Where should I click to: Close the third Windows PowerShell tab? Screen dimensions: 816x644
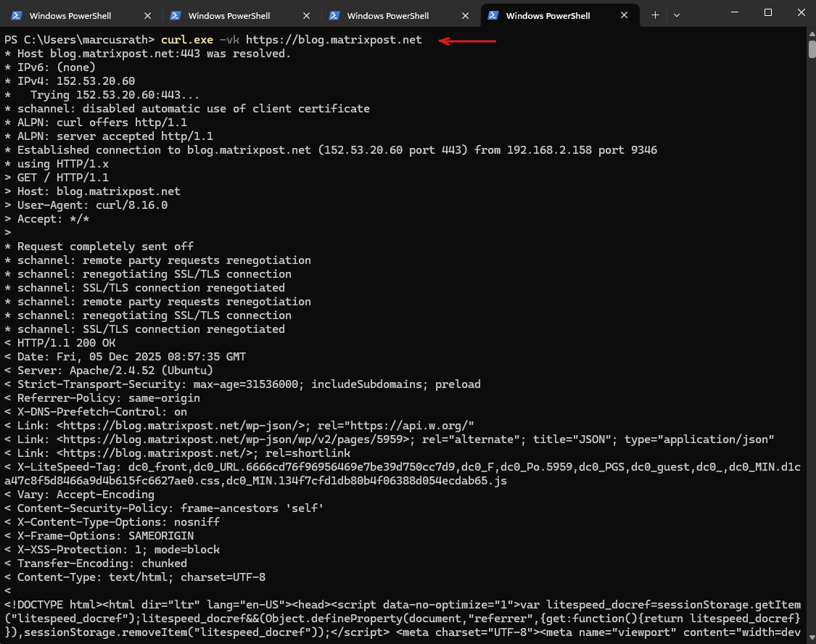coord(466,15)
